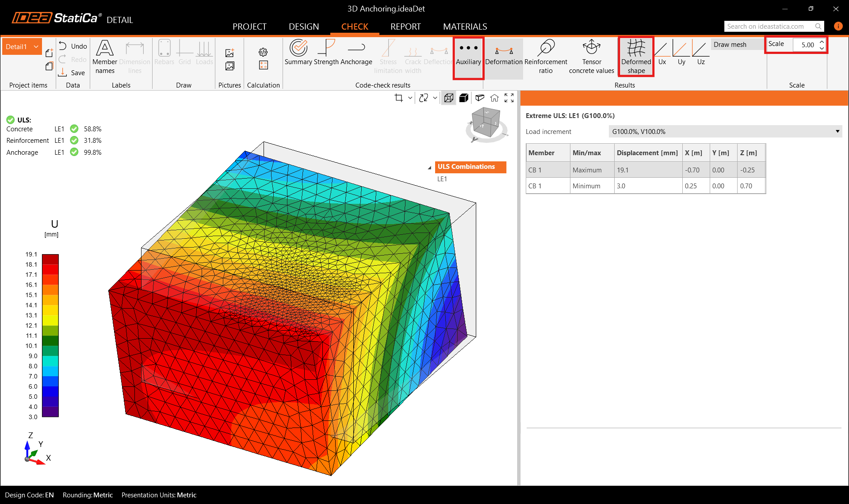Show Tensor concrete values
Viewport: 849px width, 504px height.
point(592,57)
